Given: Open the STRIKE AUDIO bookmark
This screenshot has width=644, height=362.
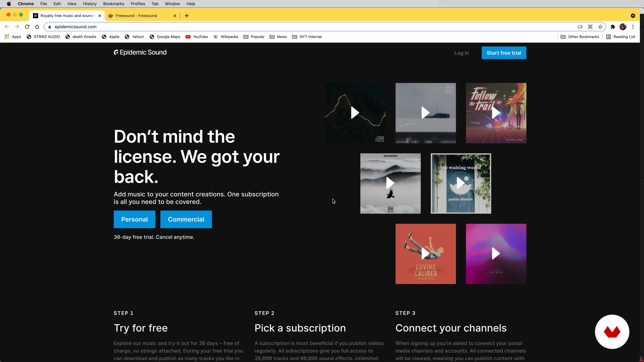Looking at the screenshot, I should point(43,37).
